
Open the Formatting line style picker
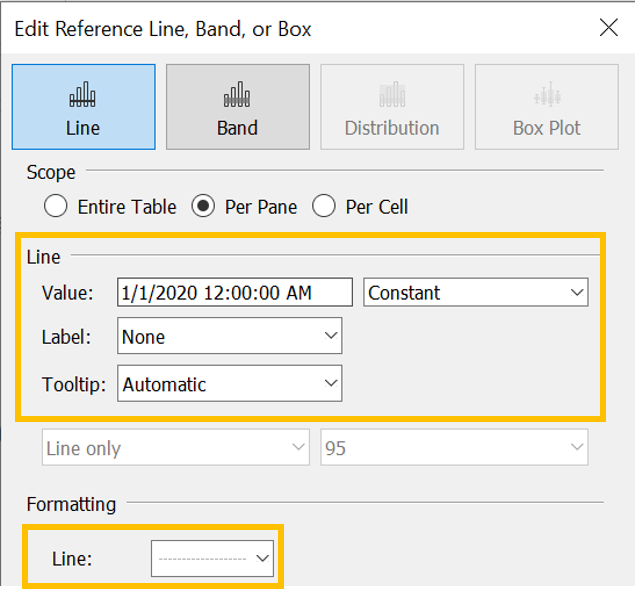click(212, 559)
